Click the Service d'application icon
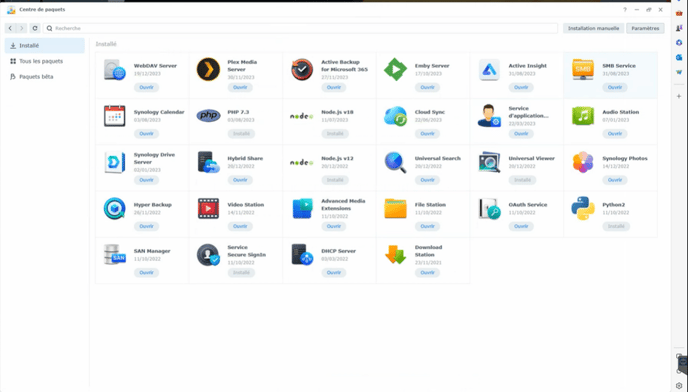The width and height of the screenshot is (688, 392). pyautogui.click(x=489, y=116)
